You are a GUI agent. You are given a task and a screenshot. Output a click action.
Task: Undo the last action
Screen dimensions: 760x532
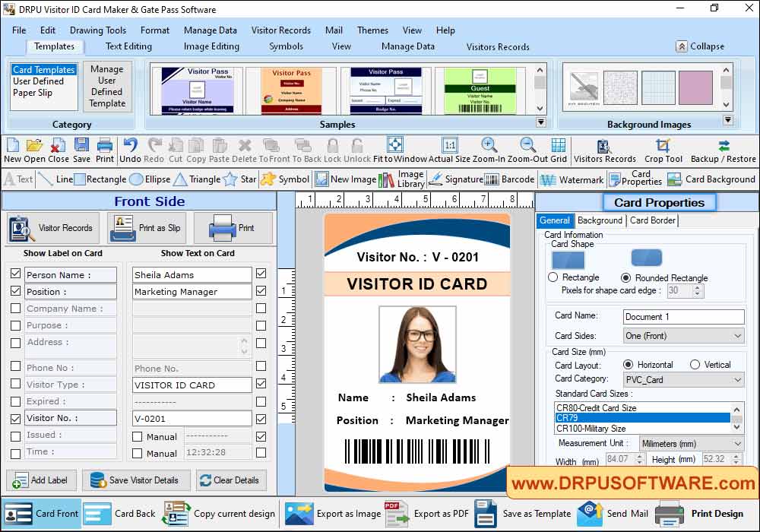(130, 150)
